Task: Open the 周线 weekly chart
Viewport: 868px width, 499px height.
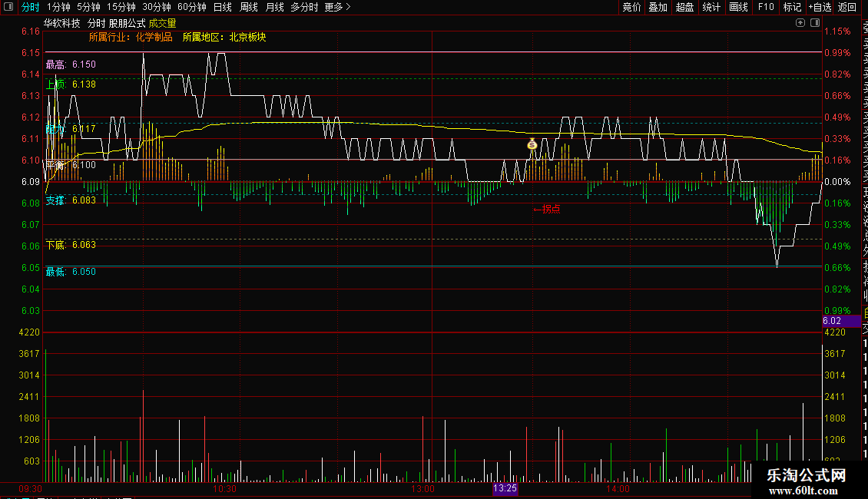Action: pyautogui.click(x=249, y=7)
